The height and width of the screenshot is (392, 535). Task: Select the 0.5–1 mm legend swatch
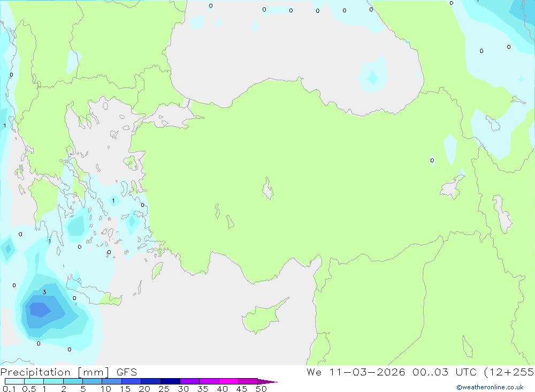[34, 381]
